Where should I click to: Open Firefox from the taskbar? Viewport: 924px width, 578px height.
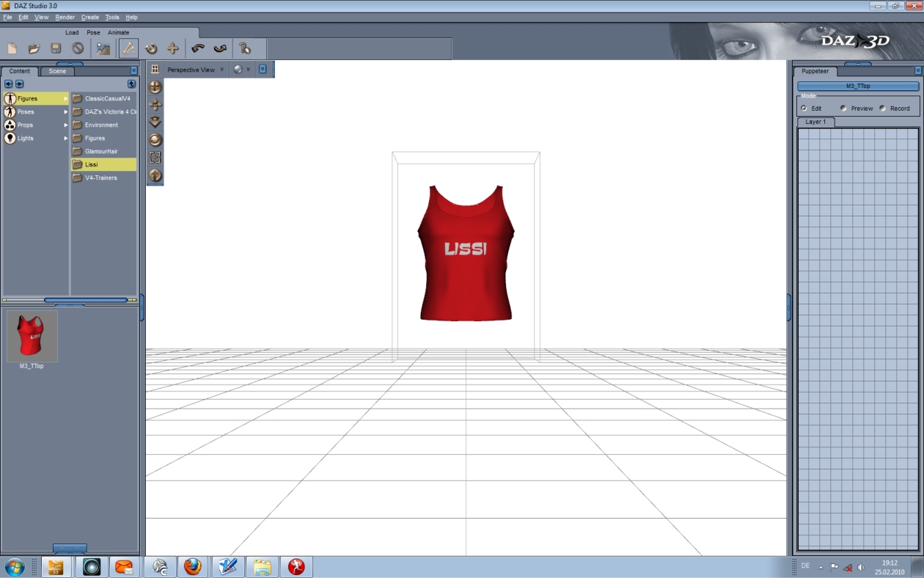(x=192, y=566)
